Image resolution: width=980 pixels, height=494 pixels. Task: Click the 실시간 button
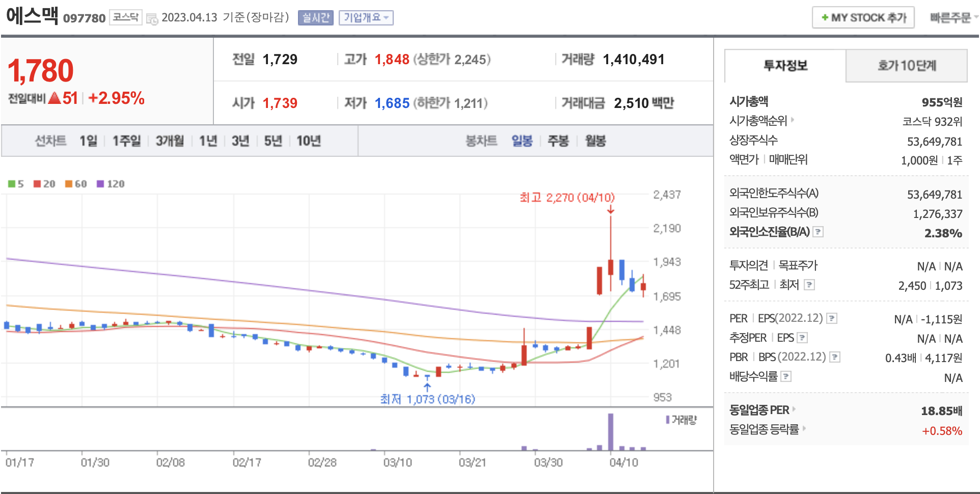(x=315, y=18)
